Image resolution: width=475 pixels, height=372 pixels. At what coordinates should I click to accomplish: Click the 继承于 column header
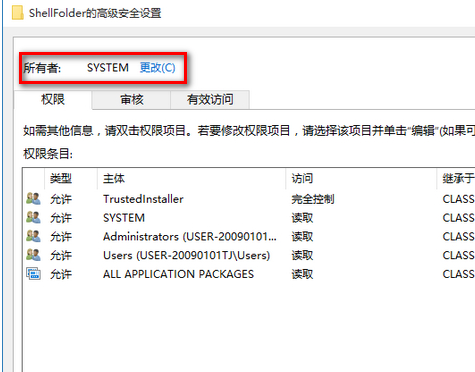pyautogui.click(x=456, y=178)
